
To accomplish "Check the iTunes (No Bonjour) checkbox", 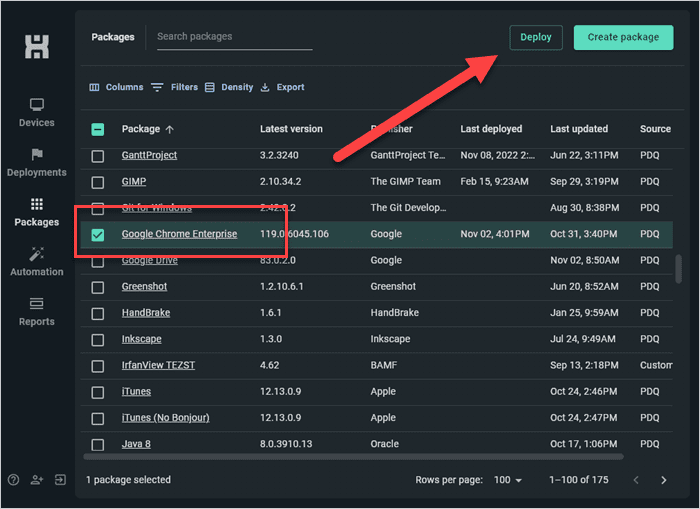I will (x=98, y=418).
